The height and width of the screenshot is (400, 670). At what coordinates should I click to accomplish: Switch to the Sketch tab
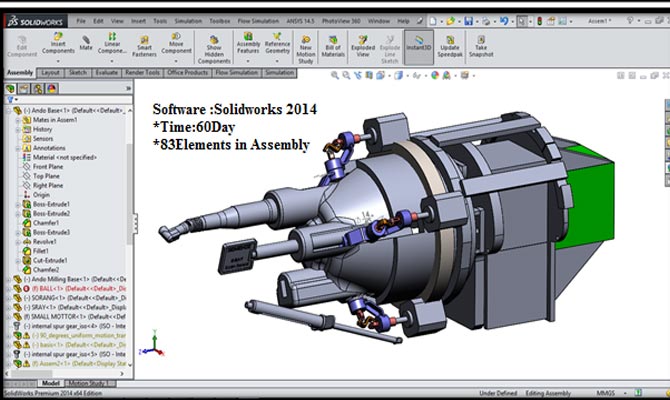(78, 73)
